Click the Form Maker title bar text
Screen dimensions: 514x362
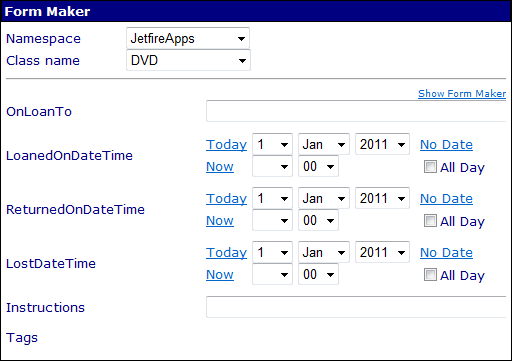point(47,12)
